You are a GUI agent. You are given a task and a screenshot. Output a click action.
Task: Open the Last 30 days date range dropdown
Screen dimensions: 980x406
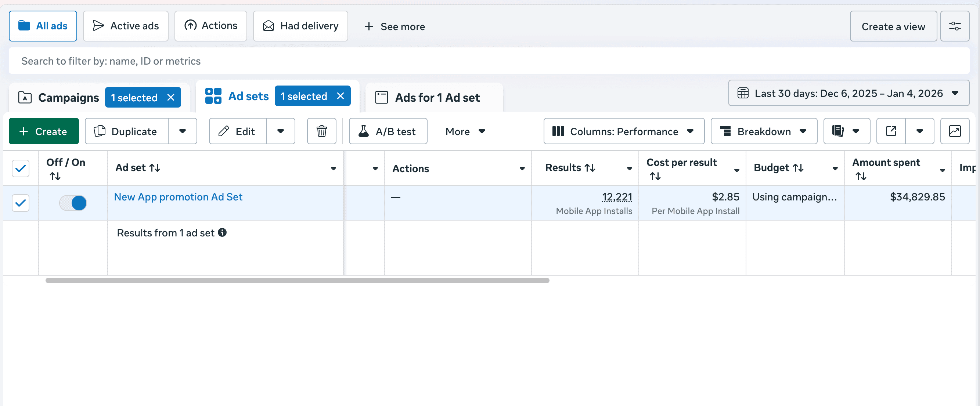(x=849, y=93)
